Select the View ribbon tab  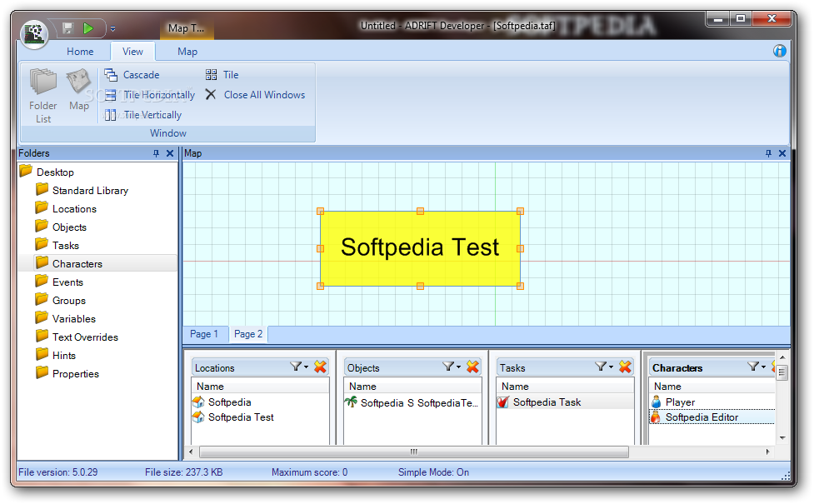(132, 52)
